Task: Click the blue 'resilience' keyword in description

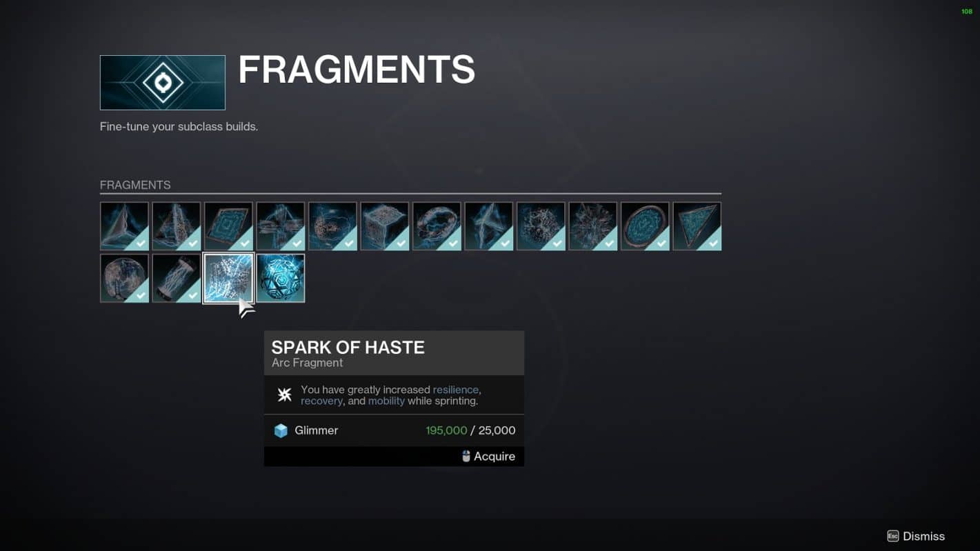Action: 455,390
